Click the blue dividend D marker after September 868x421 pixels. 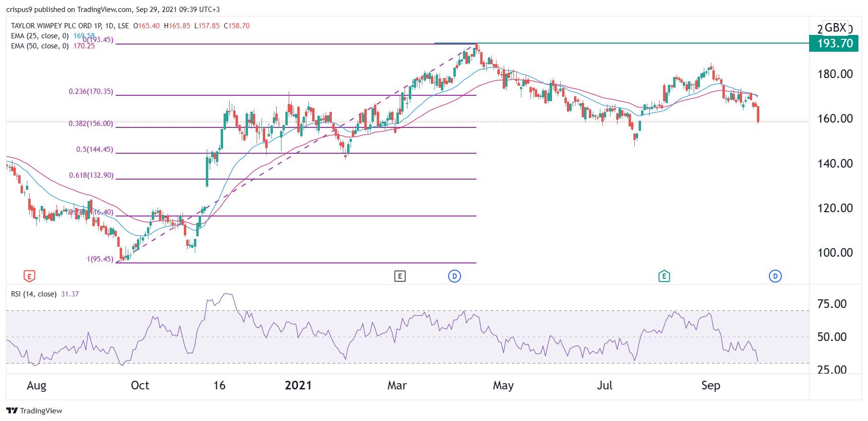775,276
